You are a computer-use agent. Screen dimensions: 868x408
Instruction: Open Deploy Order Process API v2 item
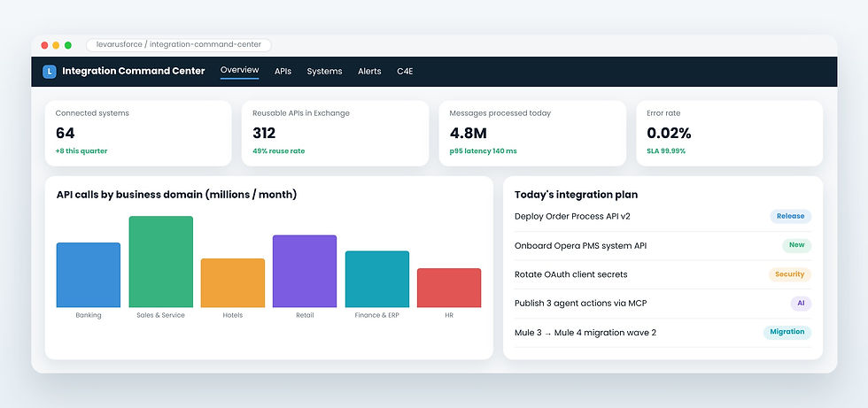click(663, 217)
